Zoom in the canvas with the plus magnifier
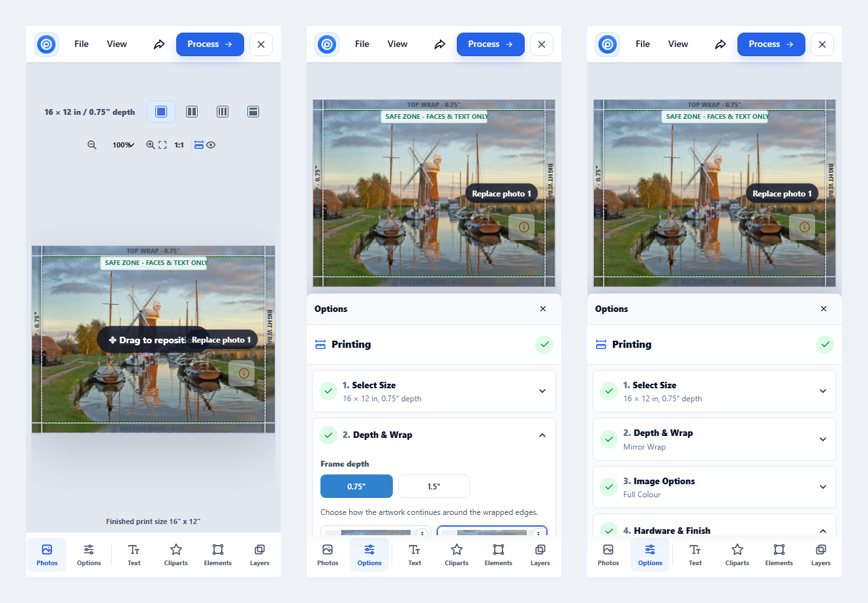Image resolution: width=868 pixels, height=603 pixels. (x=150, y=145)
